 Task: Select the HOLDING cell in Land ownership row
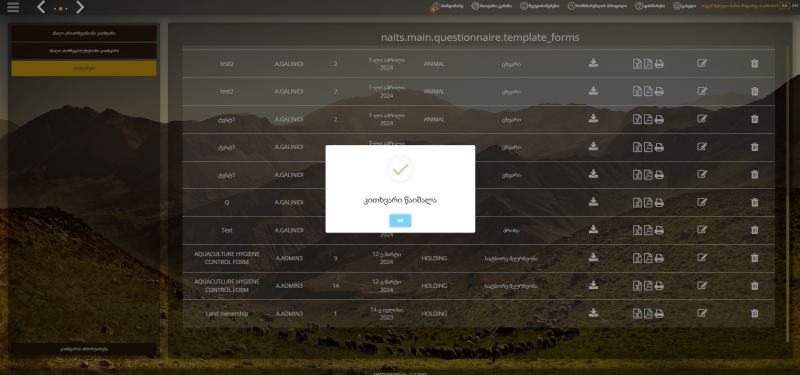tap(434, 313)
